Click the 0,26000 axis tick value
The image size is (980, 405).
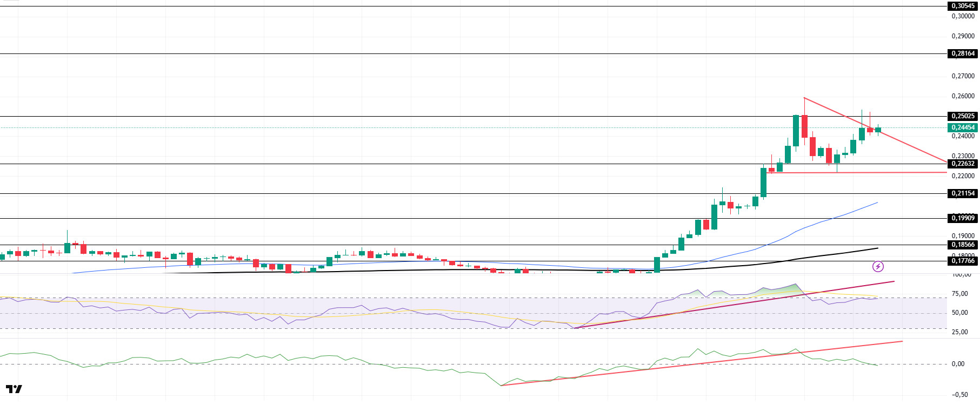click(x=963, y=96)
